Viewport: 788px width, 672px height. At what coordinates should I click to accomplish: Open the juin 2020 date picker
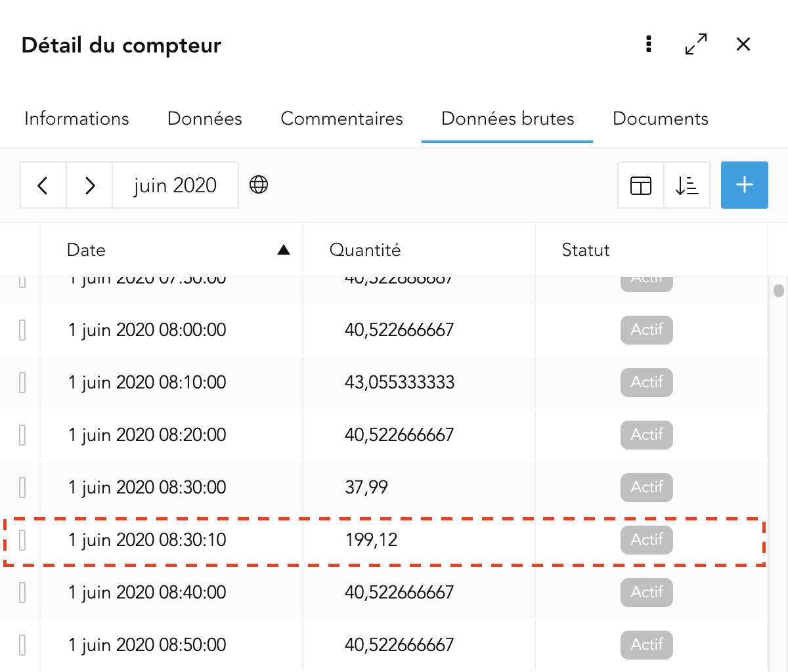(x=175, y=185)
